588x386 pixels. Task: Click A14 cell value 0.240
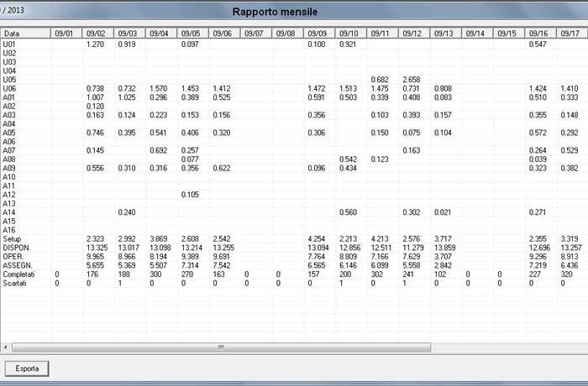point(127,212)
